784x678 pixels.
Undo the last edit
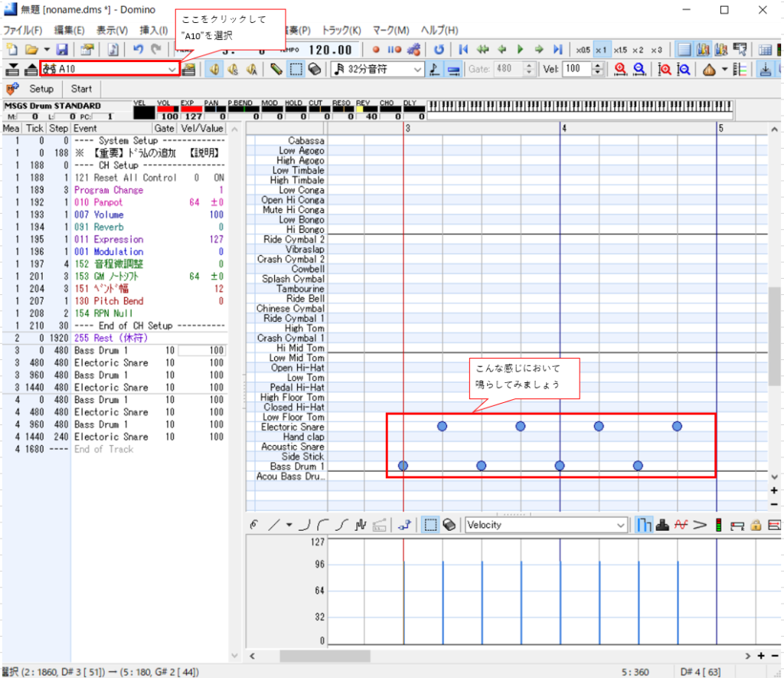pyautogui.click(x=138, y=50)
